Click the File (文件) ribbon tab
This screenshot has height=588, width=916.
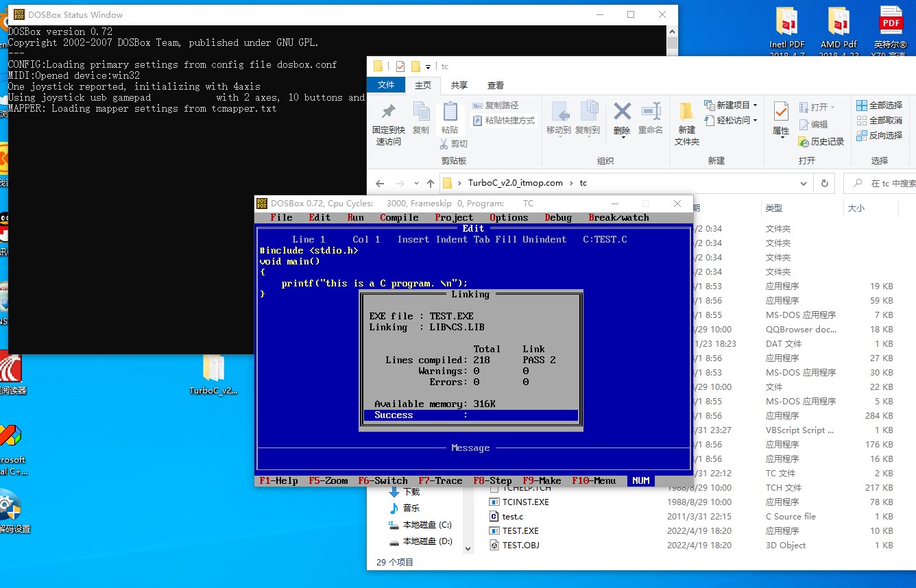[x=386, y=85]
